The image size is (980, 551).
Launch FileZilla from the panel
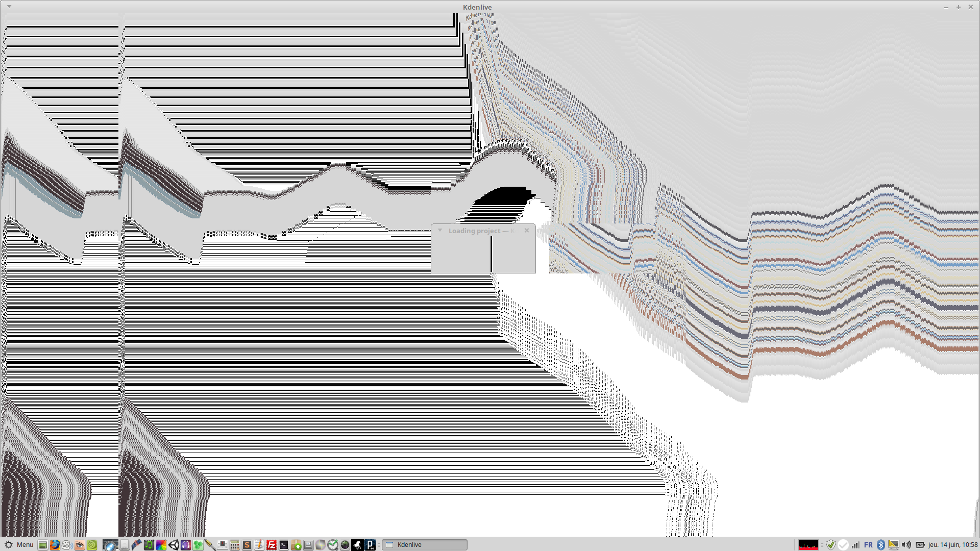point(272,545)
